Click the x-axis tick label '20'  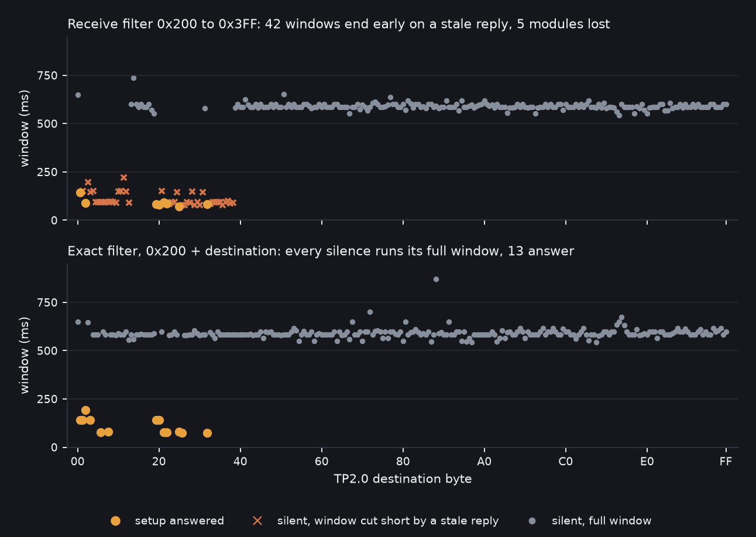pyautogui.click(x=159, y=461)
